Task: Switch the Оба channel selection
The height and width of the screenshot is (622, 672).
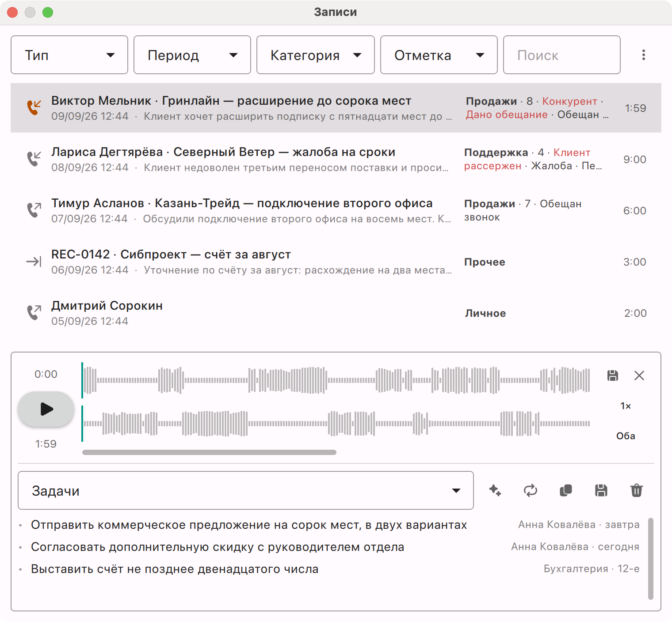Action: coord(626,436)
